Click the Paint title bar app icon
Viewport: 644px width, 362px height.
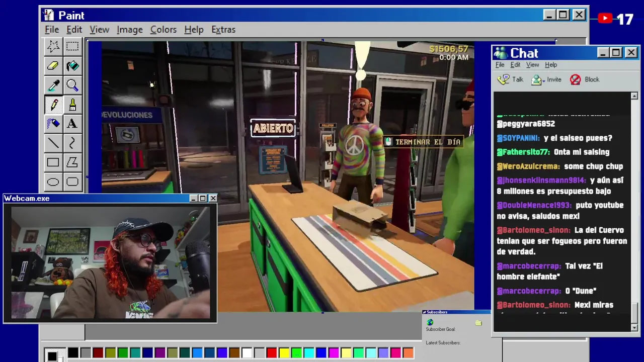click(x=48, y=15)
